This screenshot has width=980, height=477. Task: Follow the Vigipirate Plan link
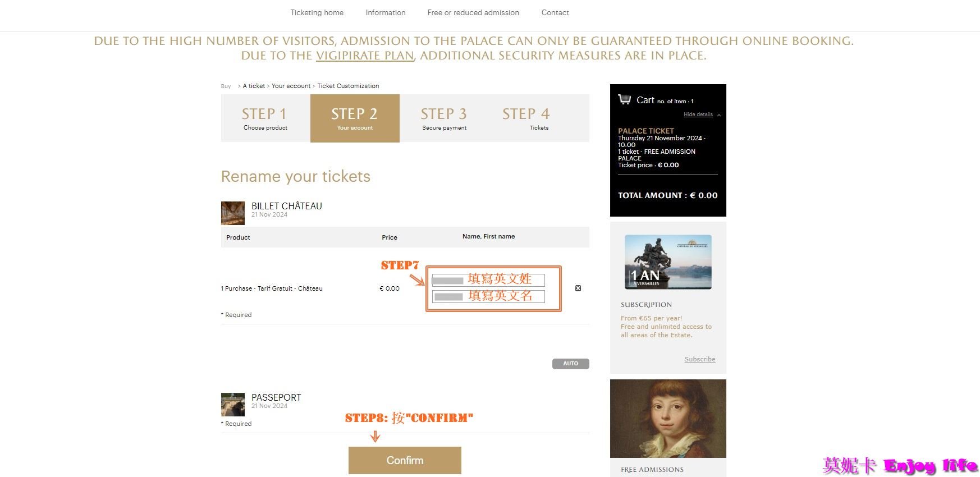click(x=365, y=56)
